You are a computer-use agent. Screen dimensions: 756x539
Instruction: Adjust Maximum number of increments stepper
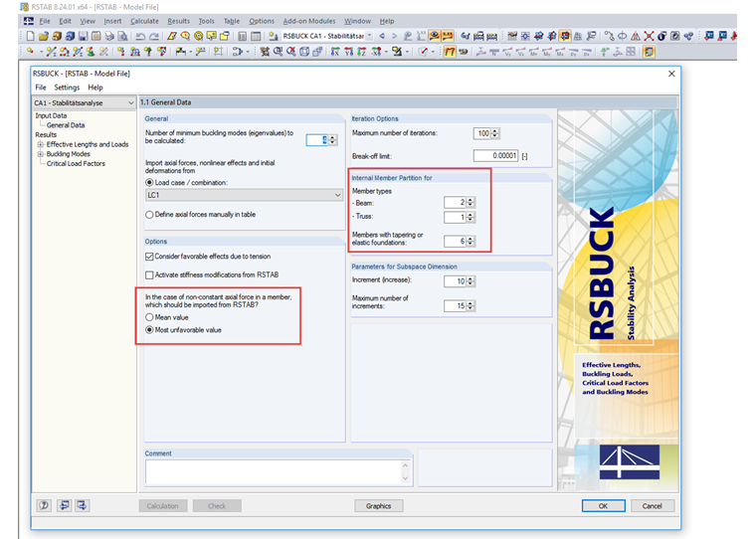tap(471, 305)
